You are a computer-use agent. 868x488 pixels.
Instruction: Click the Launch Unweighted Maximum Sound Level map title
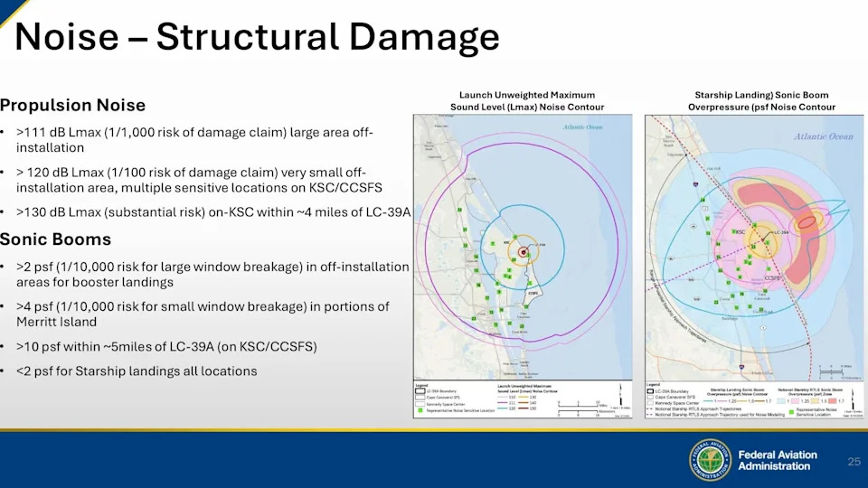[526, 100]
